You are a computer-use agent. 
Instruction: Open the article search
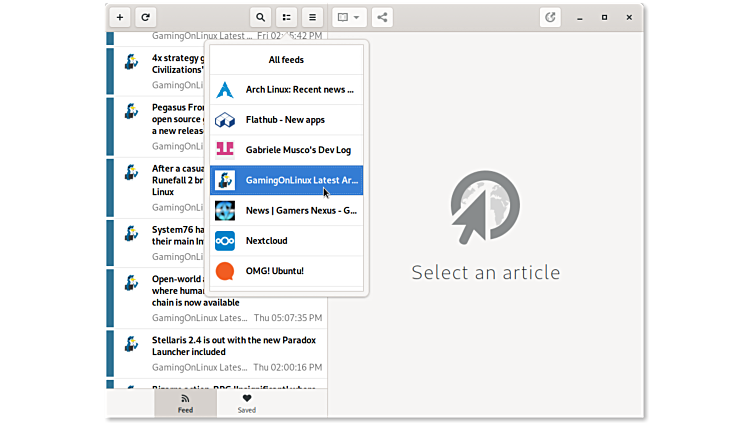261,17
